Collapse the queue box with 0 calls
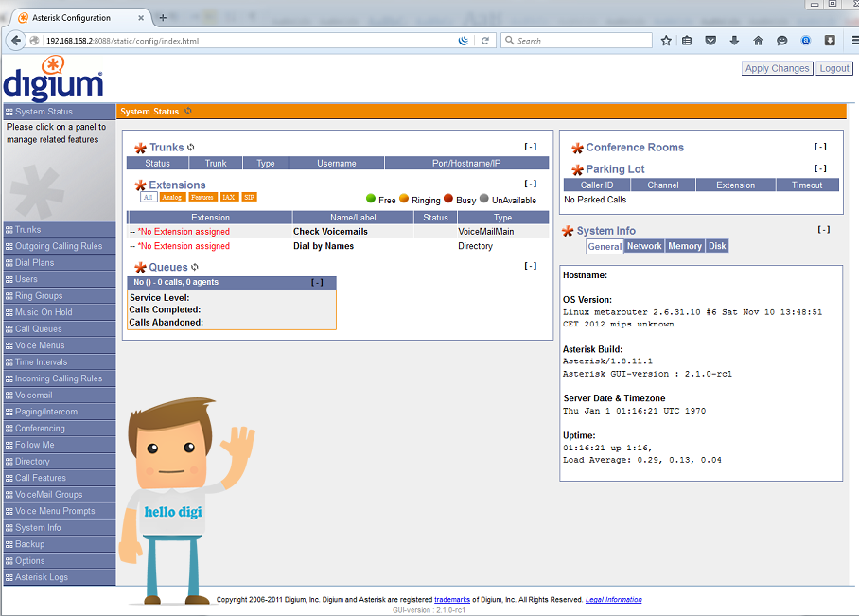Screen dimensions: 859x616 [x=317, y=282]
